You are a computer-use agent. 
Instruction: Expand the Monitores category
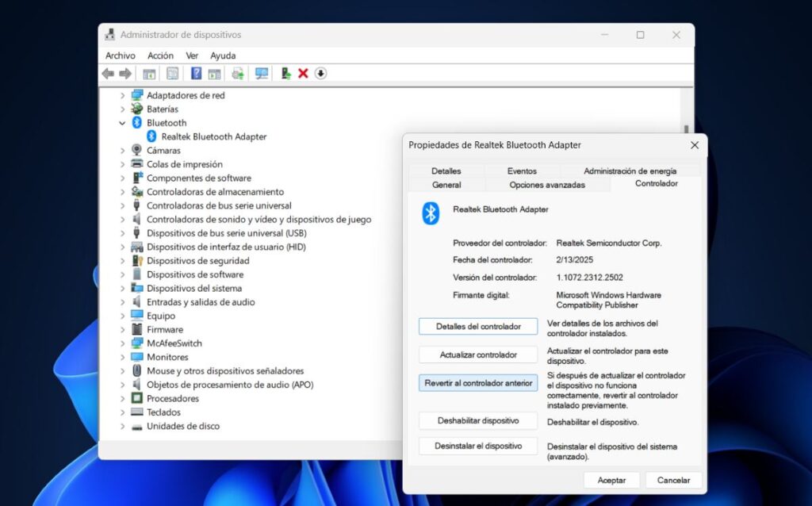pos(121,357)
